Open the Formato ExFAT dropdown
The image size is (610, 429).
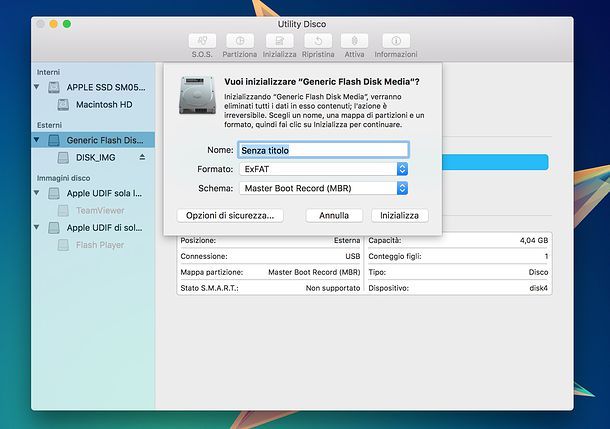pos(323,169)
